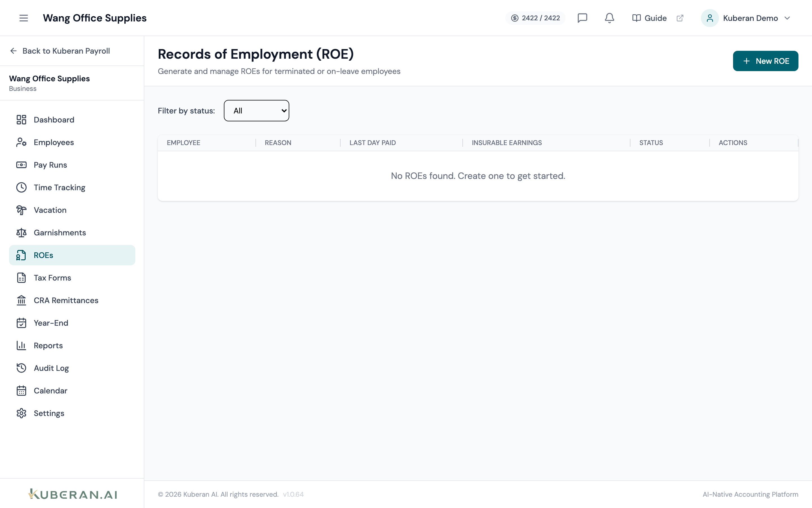Click the Employees people icon

[21, 142]
